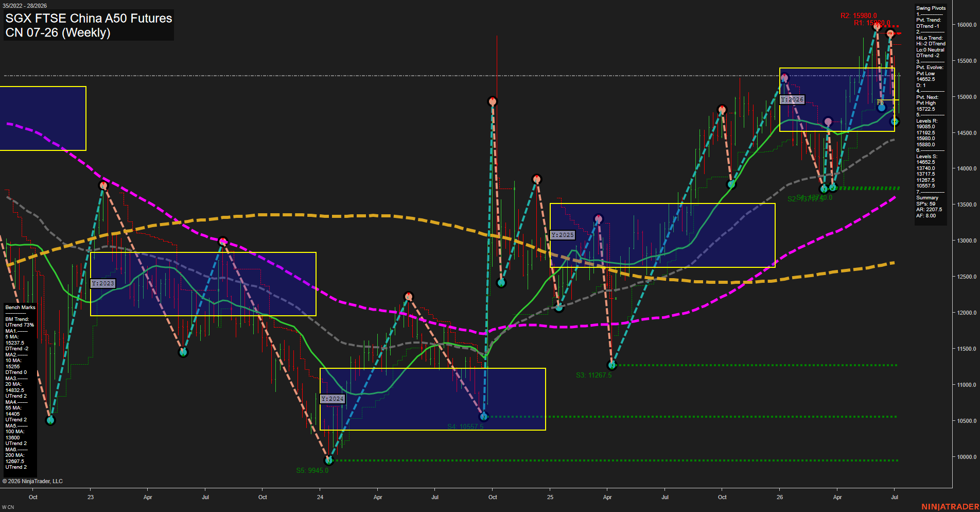Click the AR: 2207.5 summary value
Screen dimensions: 980x512
coord(929,210)
